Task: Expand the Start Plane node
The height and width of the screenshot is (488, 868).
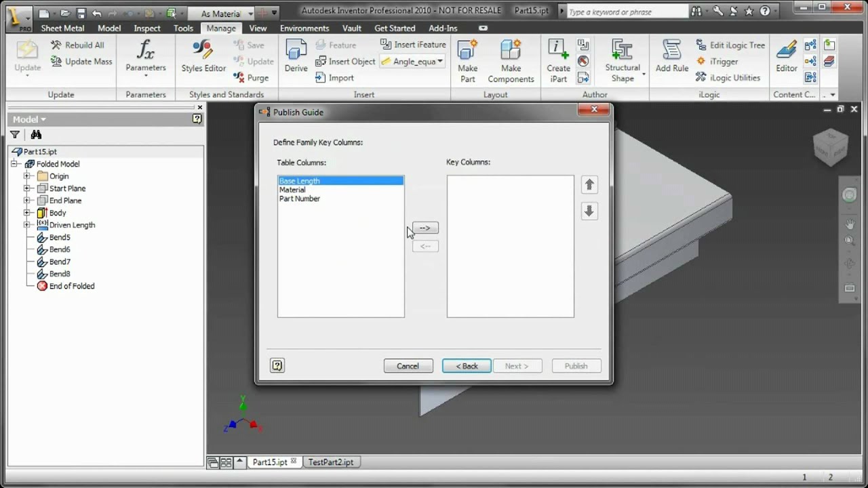Action: 27,188
